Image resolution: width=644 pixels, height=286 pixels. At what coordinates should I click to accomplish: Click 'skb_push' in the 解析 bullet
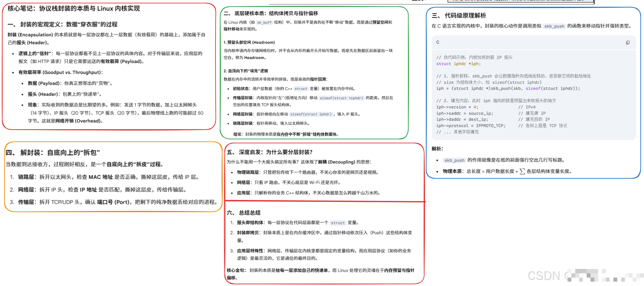pyautogui.click(x=454, y=160)
